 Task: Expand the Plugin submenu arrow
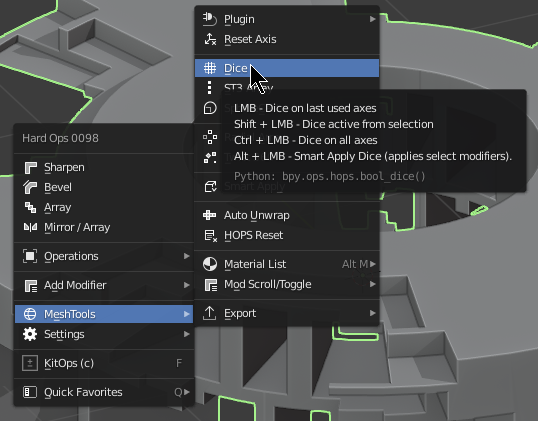373,19
